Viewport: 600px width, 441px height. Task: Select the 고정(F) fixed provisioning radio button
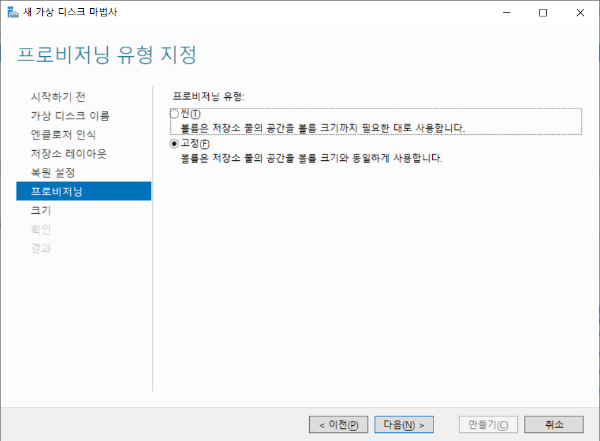pos(174,144)
